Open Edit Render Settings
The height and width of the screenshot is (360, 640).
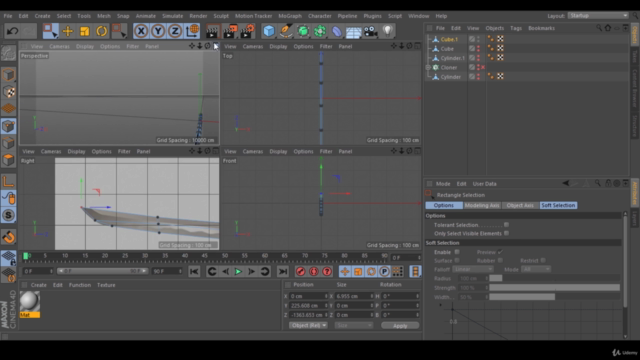[247, 31]
